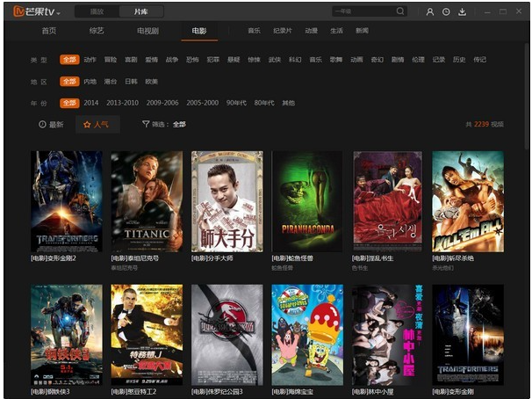Open the 纪录片 channel link

pyautogui.click(x=283, y=31)
